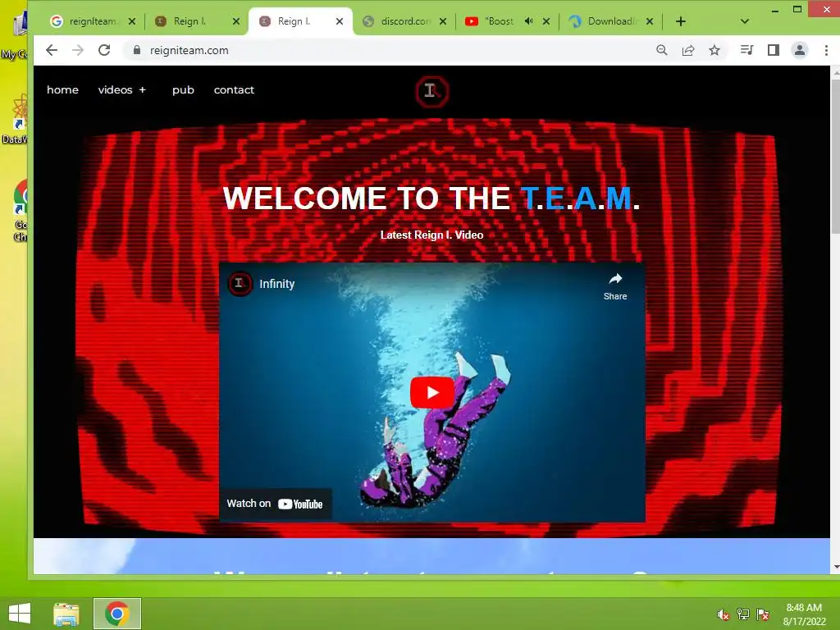Open the Windows Start button
840x630 pixels.
(x=20, y=614)
